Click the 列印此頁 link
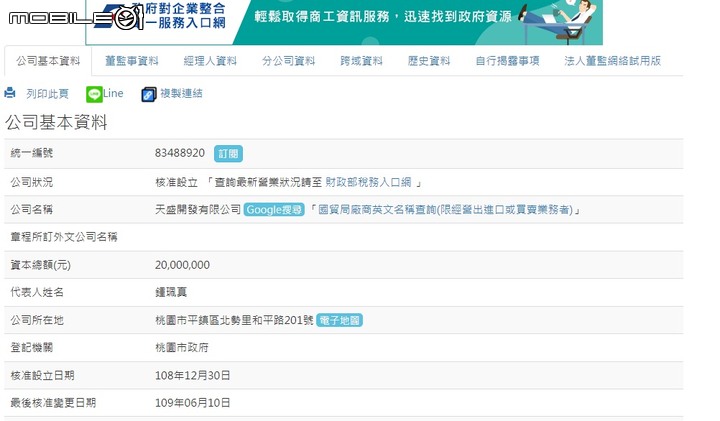Viewport: 720px width, 421px height. 47,94
